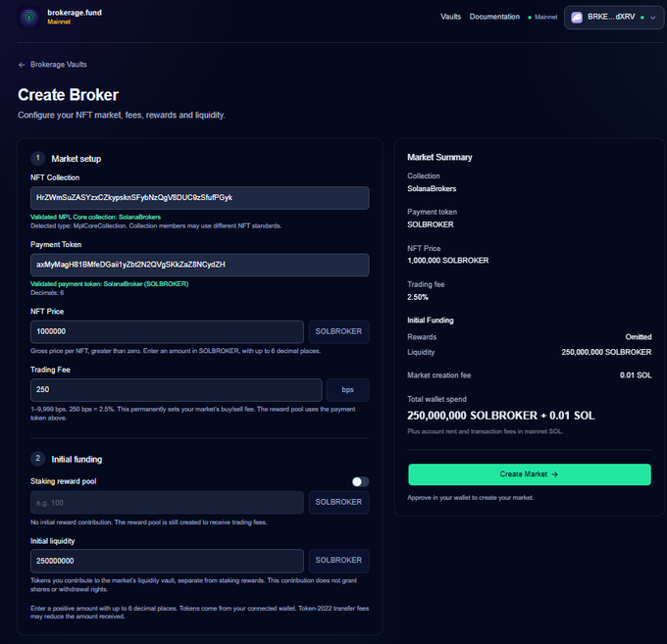Click the Staking reward pool amount field
This screenshot has width=667, height=644.
pos(167,503)
